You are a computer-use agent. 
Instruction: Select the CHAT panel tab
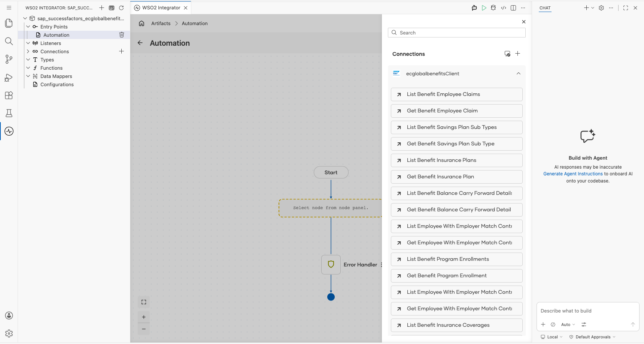click(545, 8)
